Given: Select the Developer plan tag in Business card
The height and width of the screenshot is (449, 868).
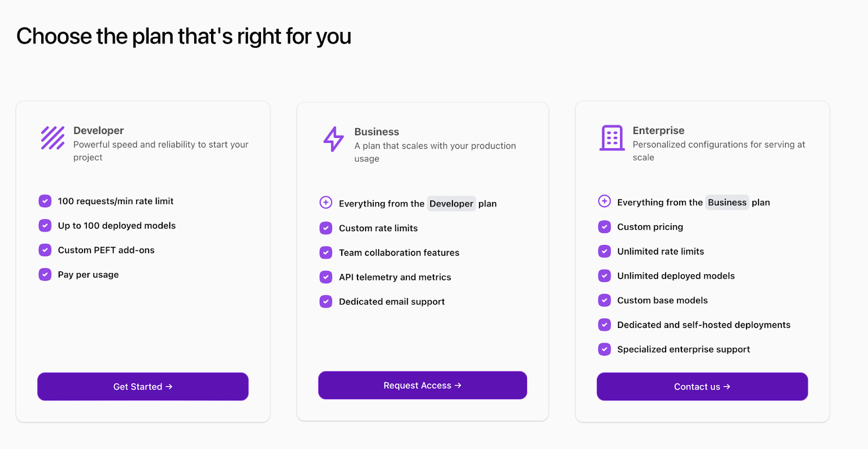Looking at the screenshot, I should coord(451,204).
